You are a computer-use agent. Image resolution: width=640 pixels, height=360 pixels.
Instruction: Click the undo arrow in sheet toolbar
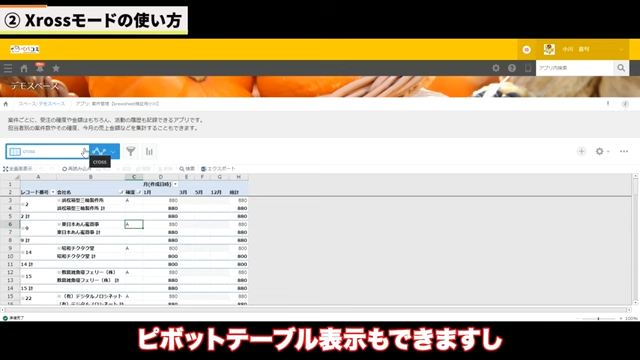pyautogui.click(x=42, y=169)
